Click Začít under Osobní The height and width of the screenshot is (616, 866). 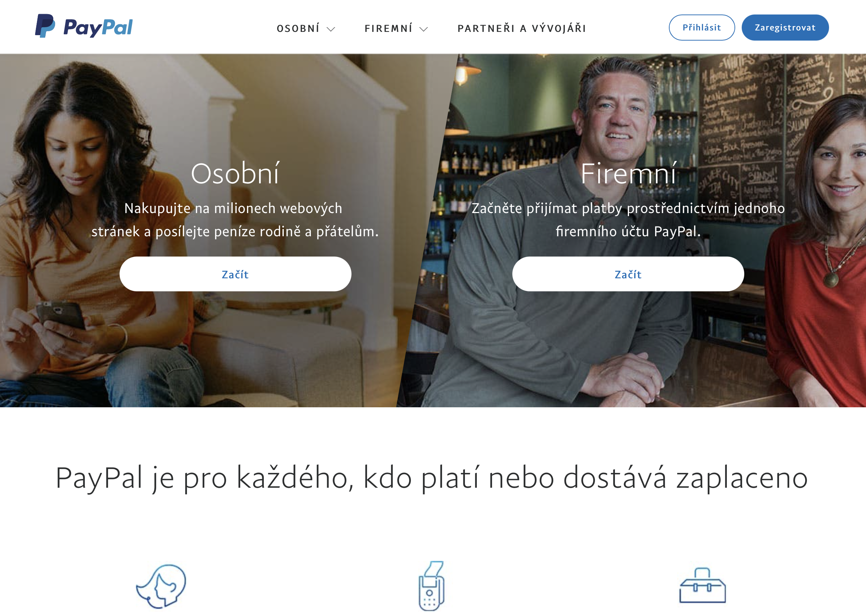235,274
